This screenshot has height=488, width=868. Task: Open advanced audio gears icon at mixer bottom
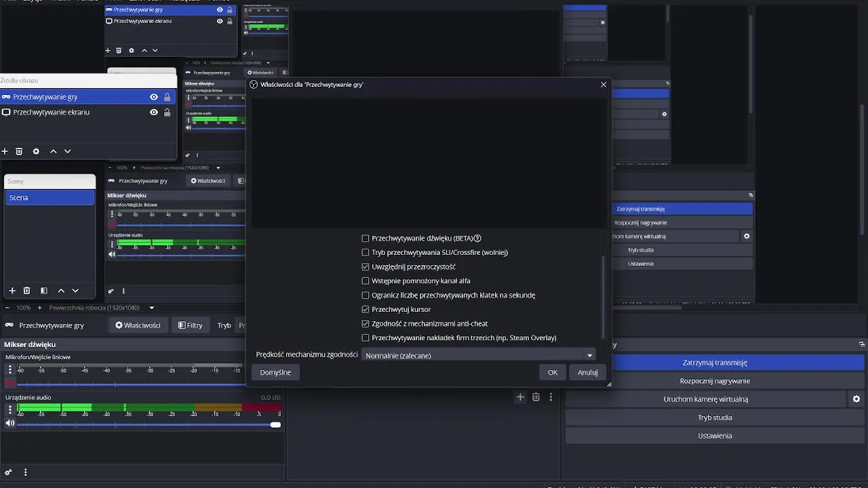[8, 472]
